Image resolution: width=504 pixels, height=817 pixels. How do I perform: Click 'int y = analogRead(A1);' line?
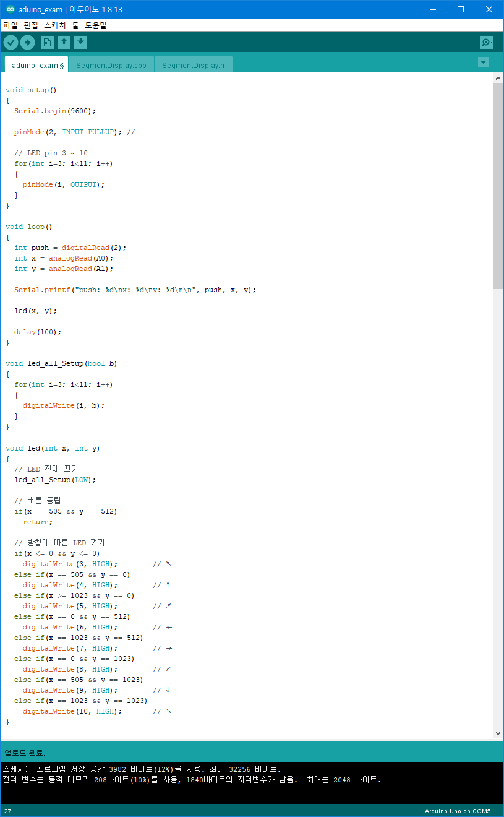pyautogui.click(x=64, y=269)
